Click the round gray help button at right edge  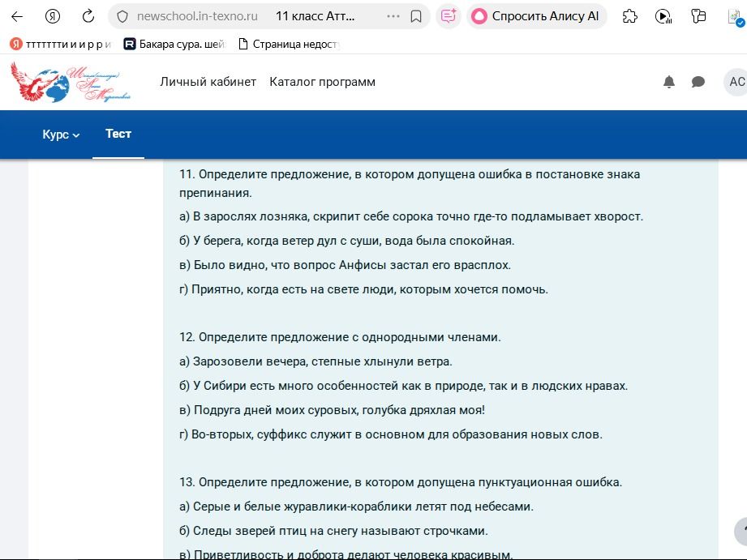coord(741,531)
